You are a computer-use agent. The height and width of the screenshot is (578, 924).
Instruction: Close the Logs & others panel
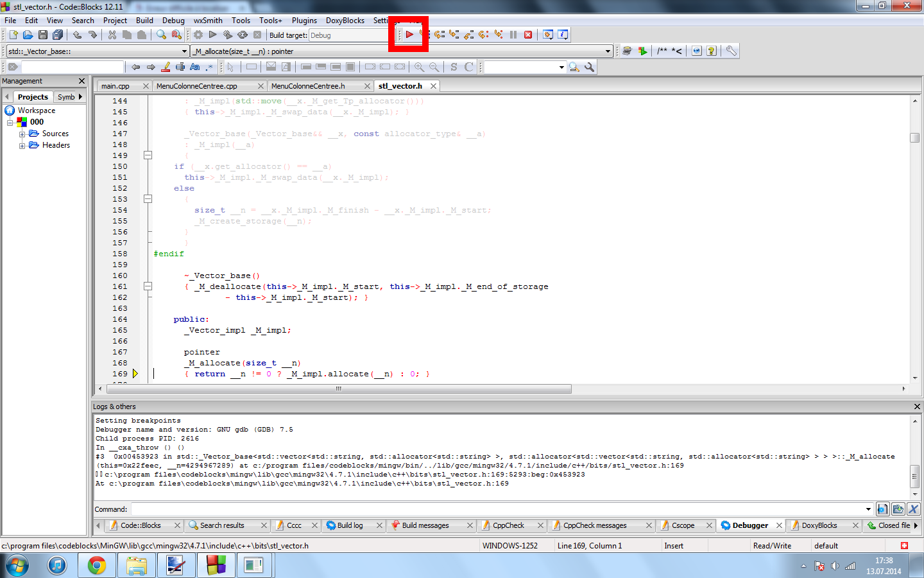[x=917, y=407]
